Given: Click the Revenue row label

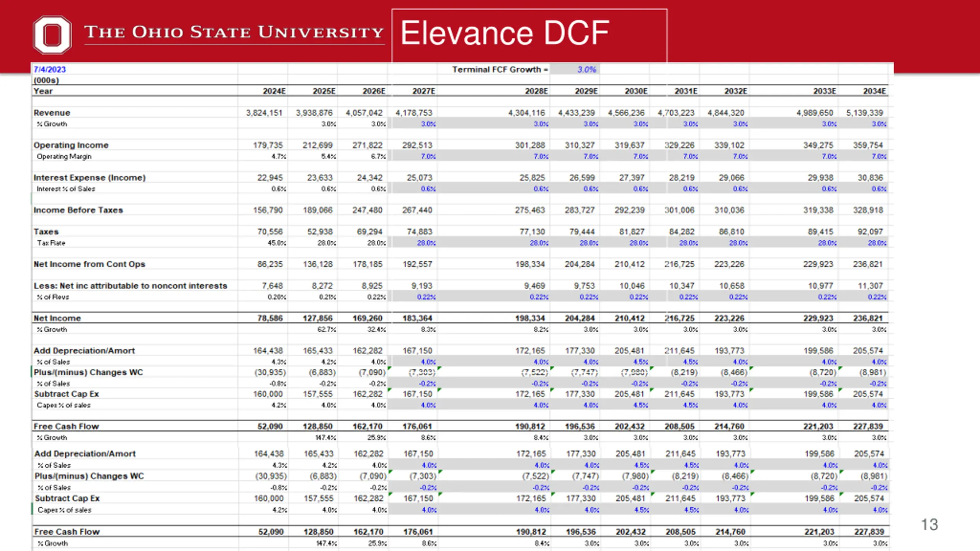Looking at the screenshot, I should coord(52,113).
